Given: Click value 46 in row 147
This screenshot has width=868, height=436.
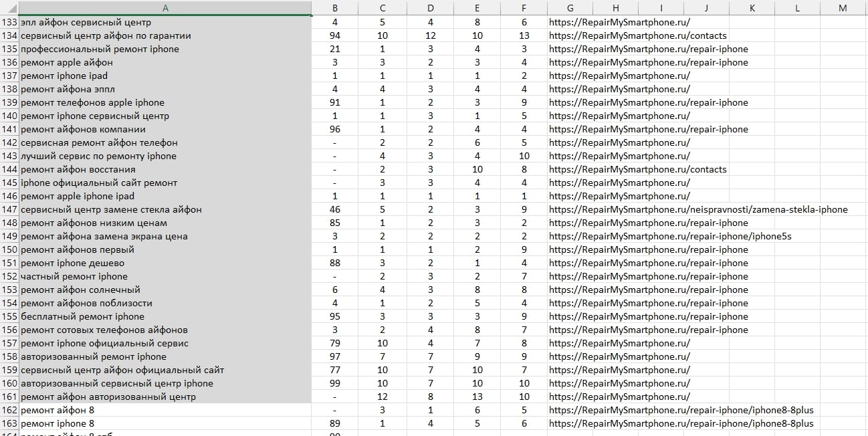Looking at the screenshot, I should (335, 209).
